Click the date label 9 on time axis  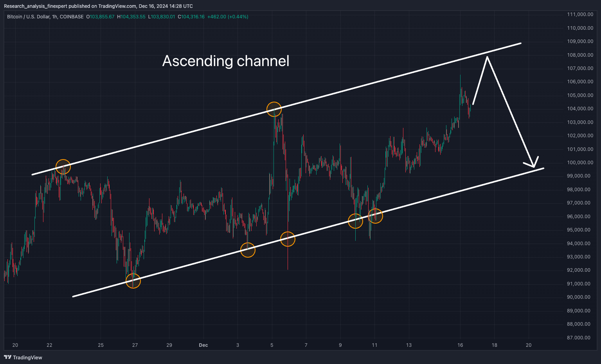click(x=340, y=345)
